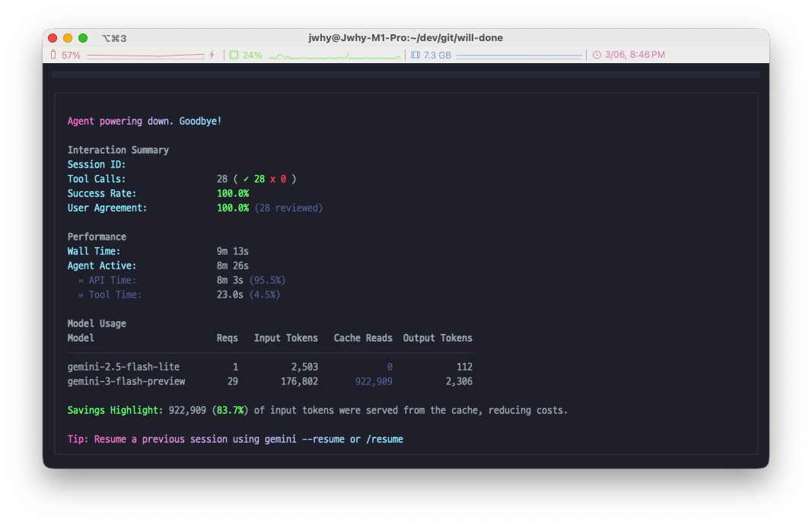Click the battery icon in status bar

[x=53, y=55]
